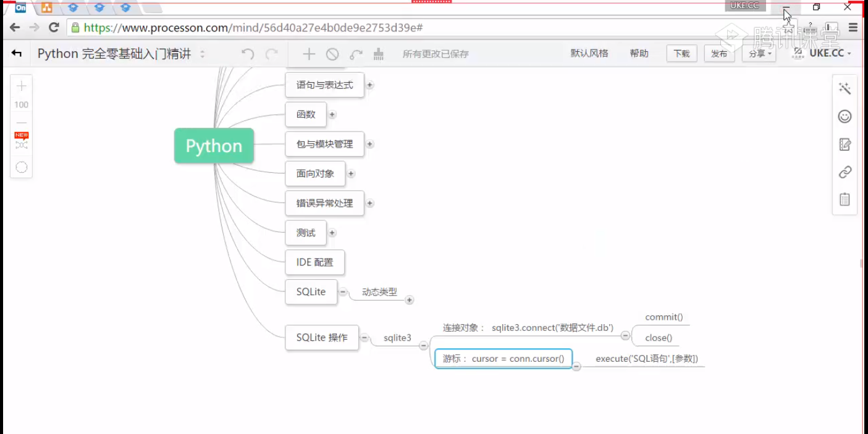This screenshot has height=434, width=868.
Task: Select the format painter brush icon
Action: click(x=379, y=54)
